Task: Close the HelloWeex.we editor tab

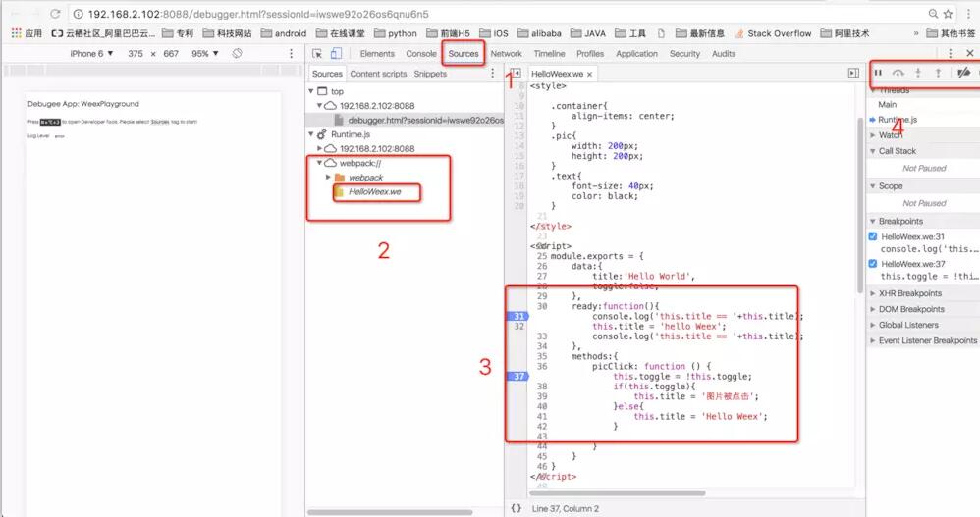Action: (x=589, y=74)
